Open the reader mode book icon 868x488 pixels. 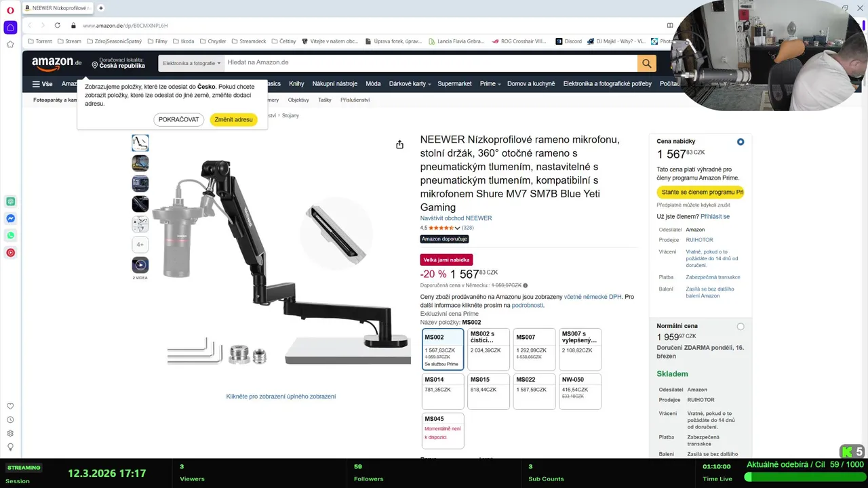pyautogui.click(x=670, y=25)
